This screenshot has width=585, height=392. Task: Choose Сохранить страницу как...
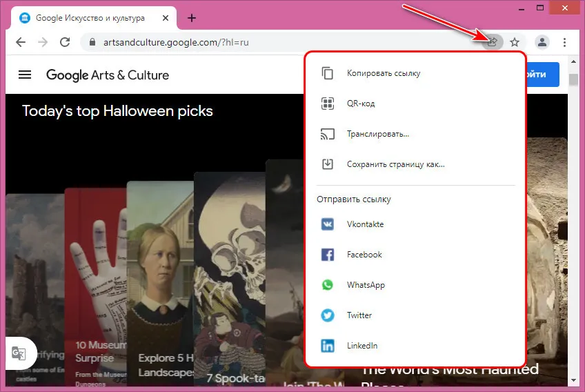(395, 164)
